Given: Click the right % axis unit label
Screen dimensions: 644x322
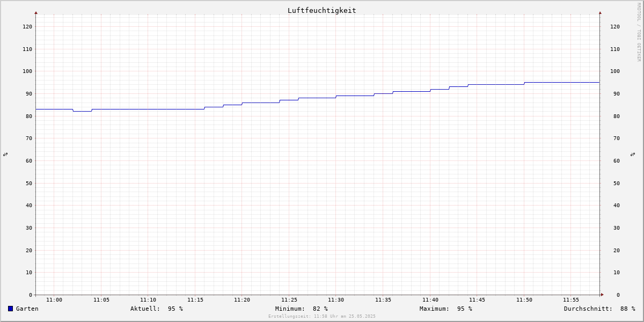Looking at the screenshot, I should click(x=633, y=154).
